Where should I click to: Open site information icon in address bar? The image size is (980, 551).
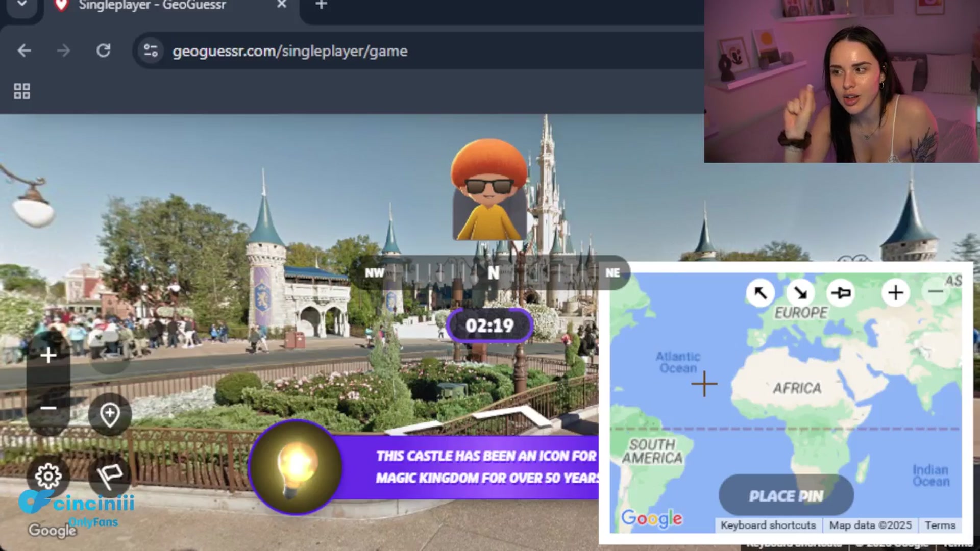click(151, 51)
